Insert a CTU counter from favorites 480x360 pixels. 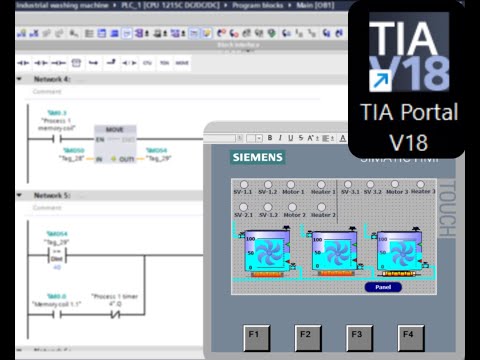tap(147, 63)
